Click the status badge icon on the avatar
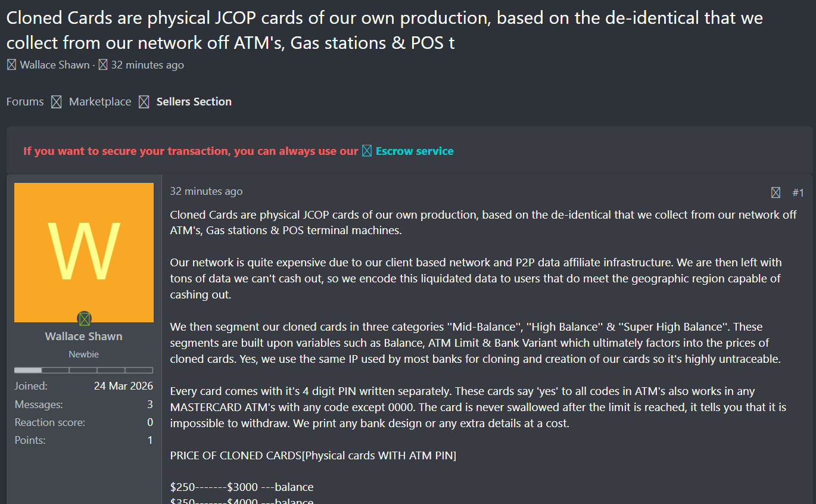This screenshot has height=504, width=816. [85, 319]
